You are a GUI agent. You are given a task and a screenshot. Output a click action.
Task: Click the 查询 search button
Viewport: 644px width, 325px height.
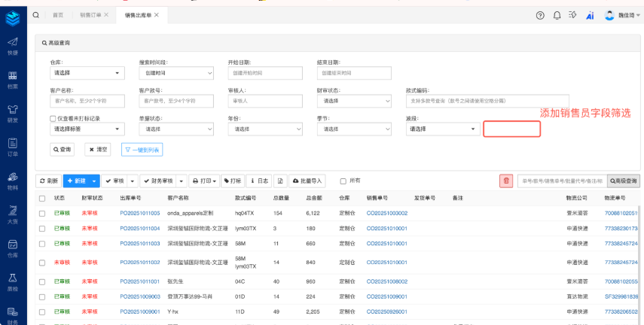click(x=63, y=150)
